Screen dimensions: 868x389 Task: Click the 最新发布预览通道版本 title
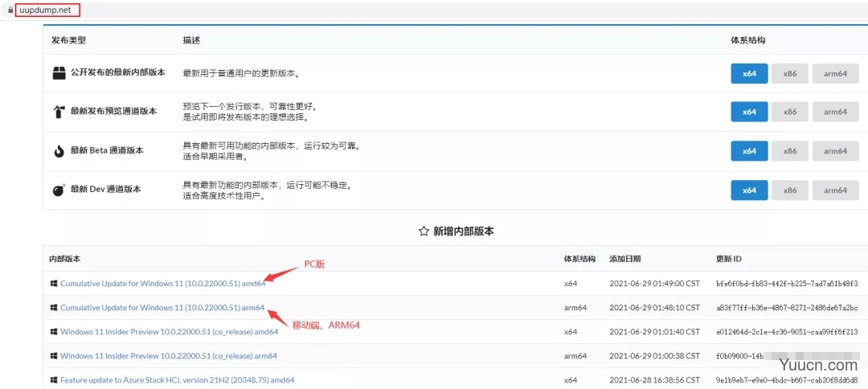coord(113,111)
